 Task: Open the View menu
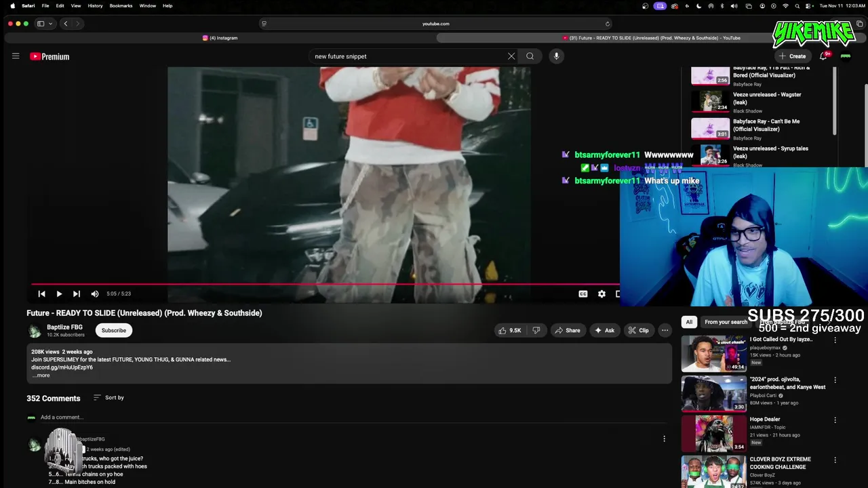pyautogui.click(x=76, y=5)
